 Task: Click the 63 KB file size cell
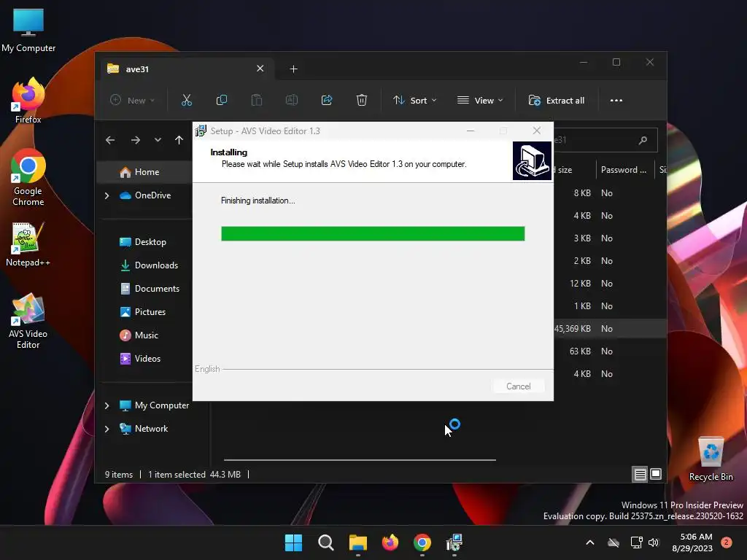[580, 351]
